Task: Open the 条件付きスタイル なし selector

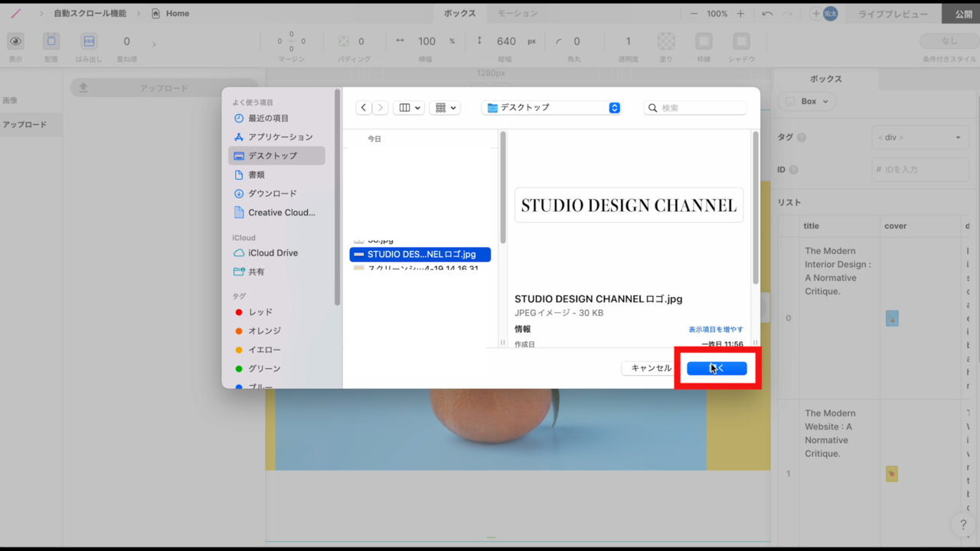Action: click(949, 41)
